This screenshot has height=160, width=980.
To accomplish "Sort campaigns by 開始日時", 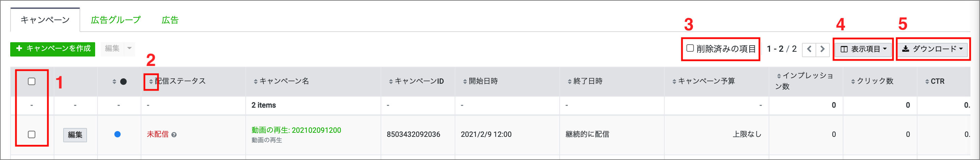I will click(465, 81).
